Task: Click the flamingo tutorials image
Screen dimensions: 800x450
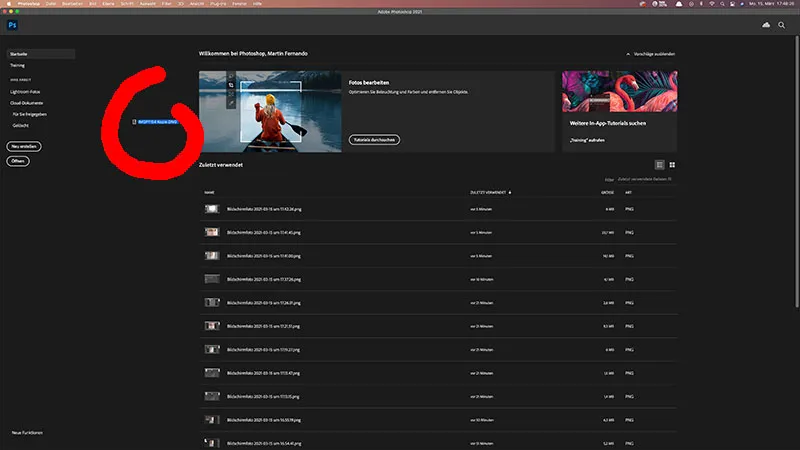Action: pyautogui.click(x=620, y=91)
